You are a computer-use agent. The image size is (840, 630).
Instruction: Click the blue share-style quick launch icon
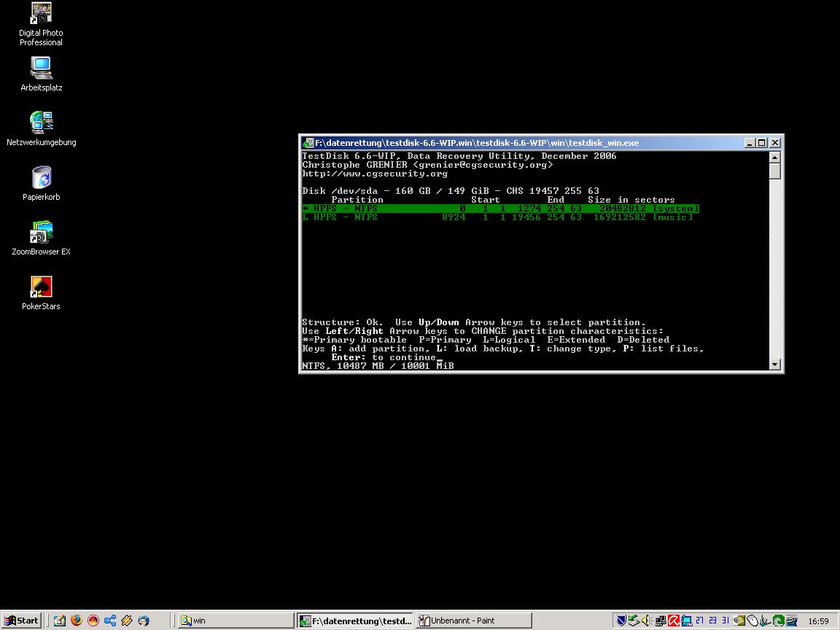pos(110,621)
